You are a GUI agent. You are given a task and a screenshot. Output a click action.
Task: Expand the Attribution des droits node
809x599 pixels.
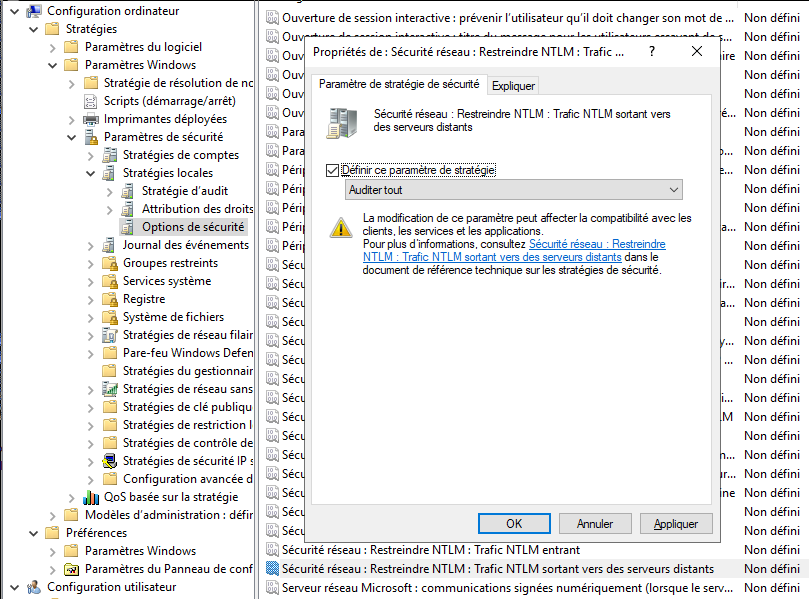coord(110,209)
